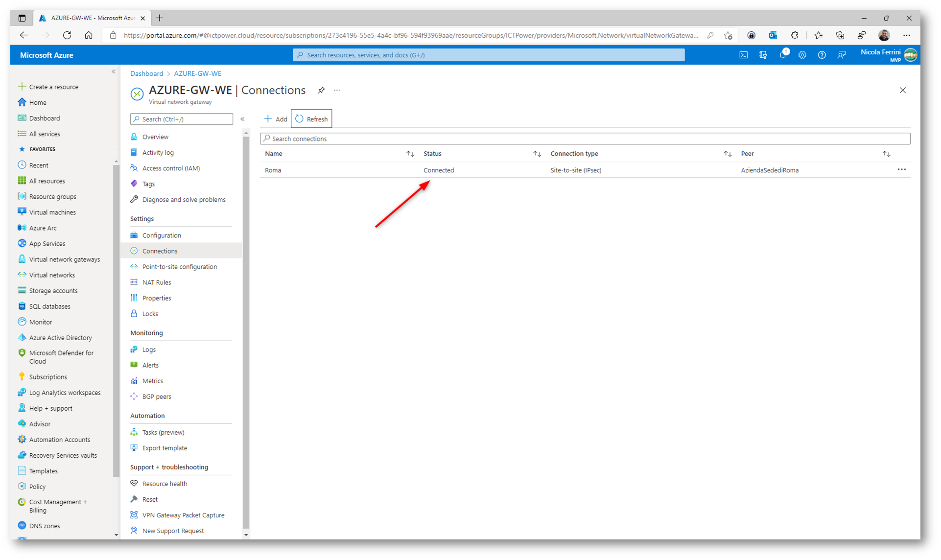941x560 pixels.
Task: Click browser reload button
Action: click(67, 35)
